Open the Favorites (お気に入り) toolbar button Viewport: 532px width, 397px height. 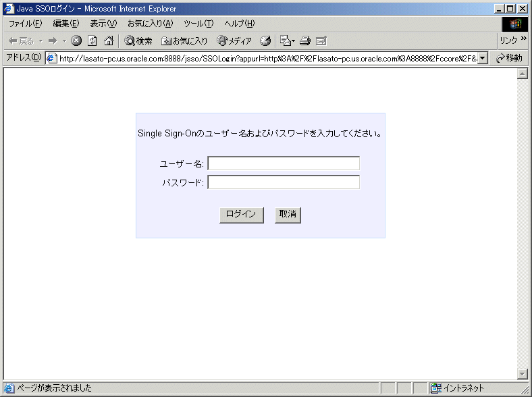tap(184, 41)
